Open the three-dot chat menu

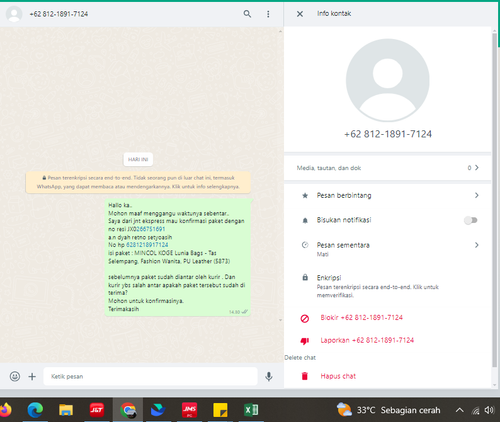268,14
